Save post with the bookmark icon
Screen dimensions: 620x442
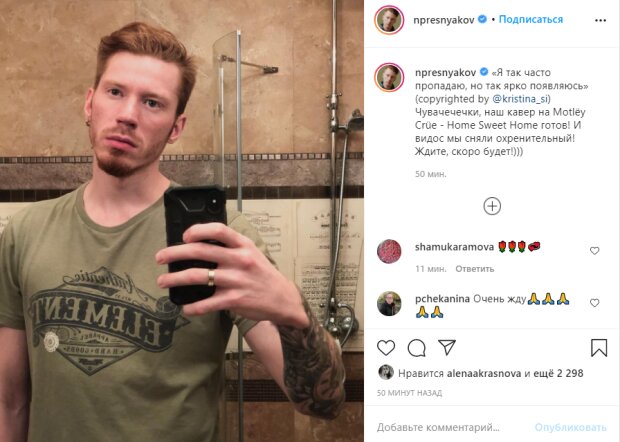(599, 348)
